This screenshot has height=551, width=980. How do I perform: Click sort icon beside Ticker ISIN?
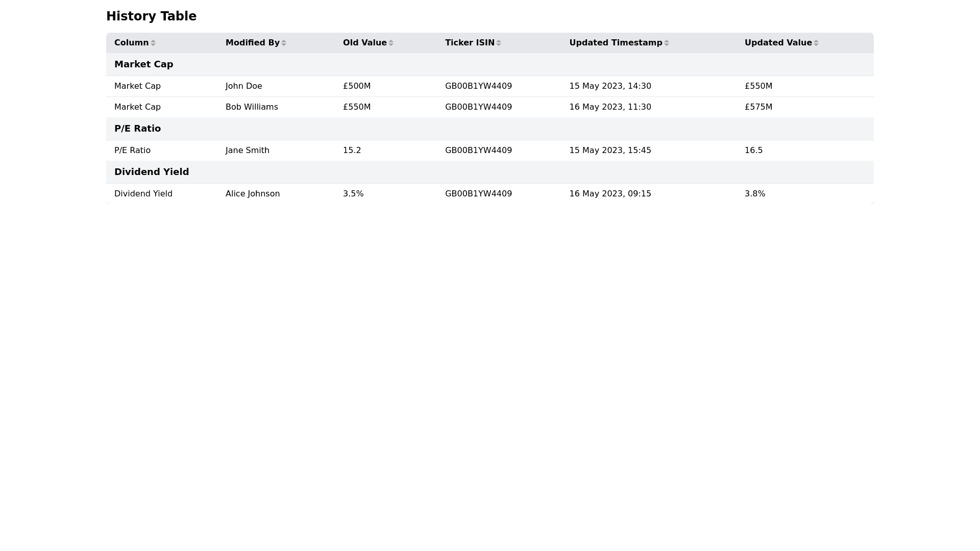tap(499, 43)
